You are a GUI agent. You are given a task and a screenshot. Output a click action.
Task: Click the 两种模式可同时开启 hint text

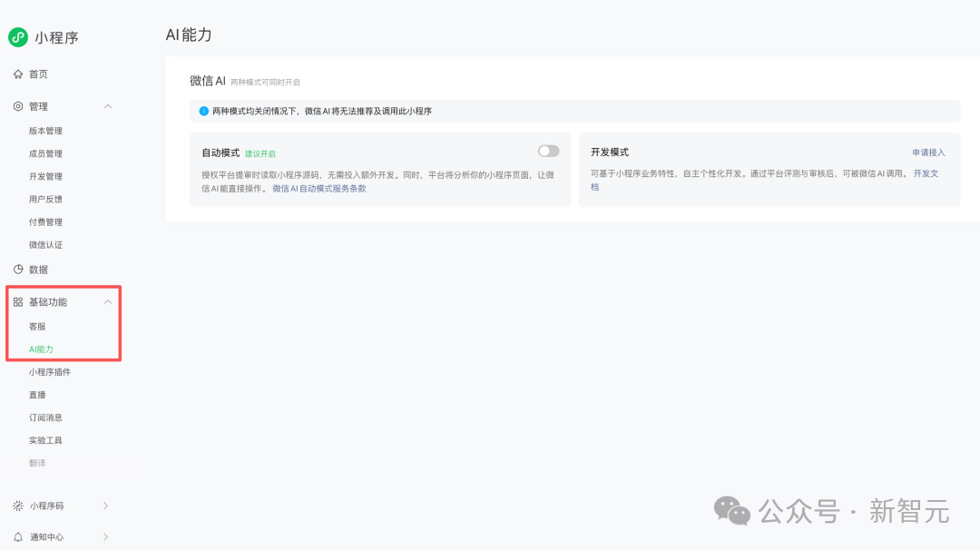(265, 83)
